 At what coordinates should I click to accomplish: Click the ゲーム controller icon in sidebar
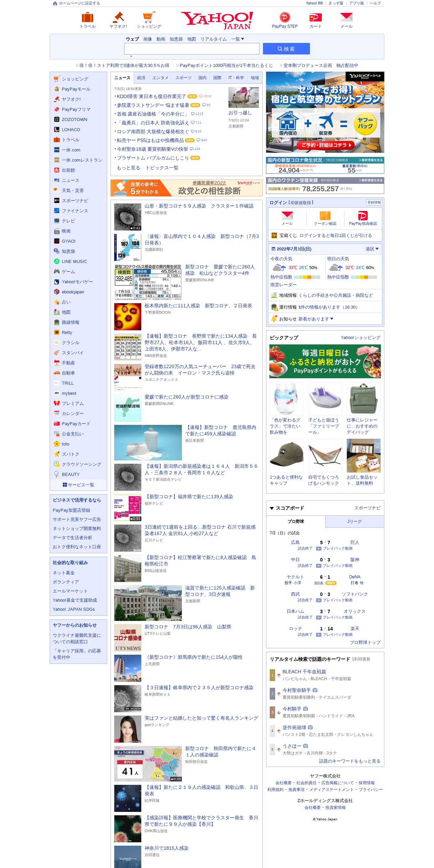pos(57,271)
